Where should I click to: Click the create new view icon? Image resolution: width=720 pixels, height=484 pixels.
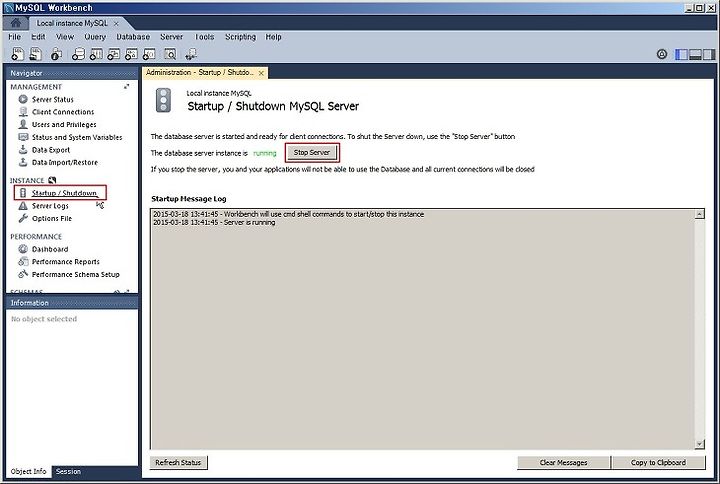point(114,54)
